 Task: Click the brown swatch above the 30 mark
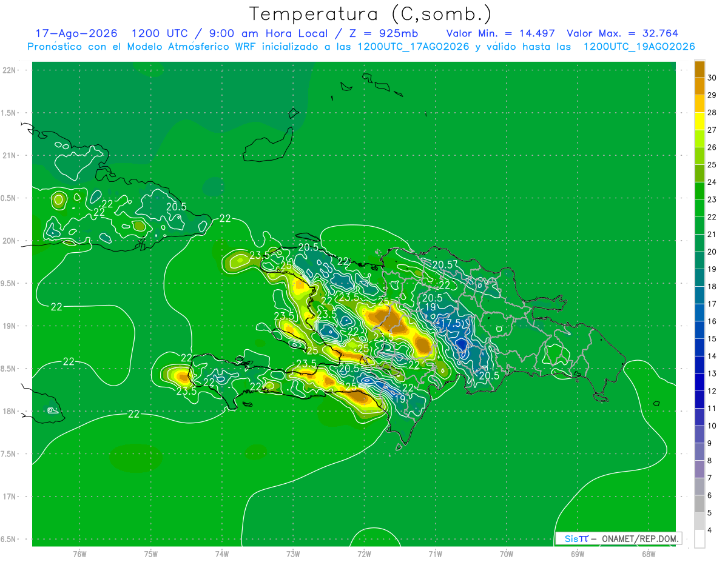[x=699, y=69]
